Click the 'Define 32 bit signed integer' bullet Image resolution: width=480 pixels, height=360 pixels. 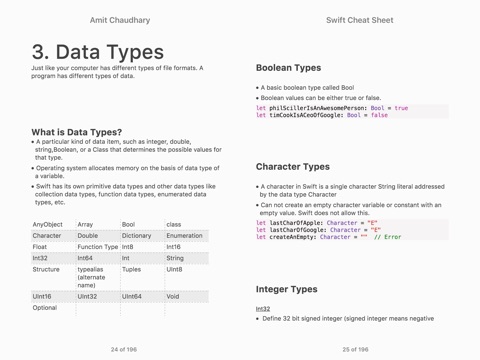point(345,319)
